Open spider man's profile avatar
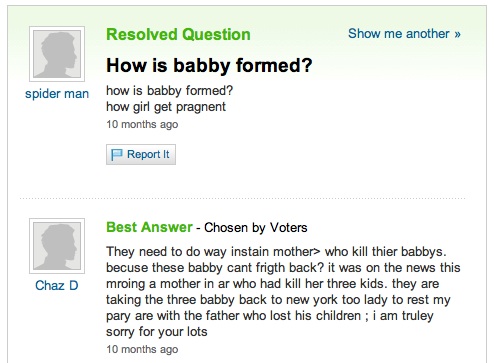Viewport: 494px width, 363px height. point(57,54)
